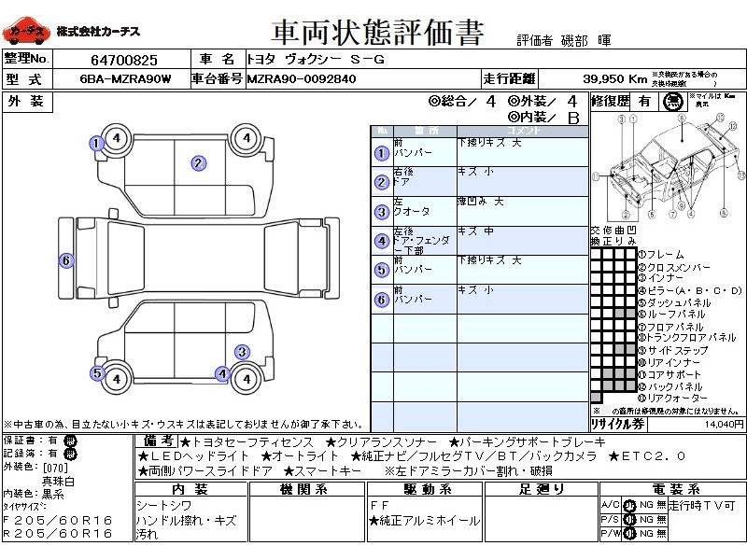Click the 備考 remarks label

click(158, 441)
